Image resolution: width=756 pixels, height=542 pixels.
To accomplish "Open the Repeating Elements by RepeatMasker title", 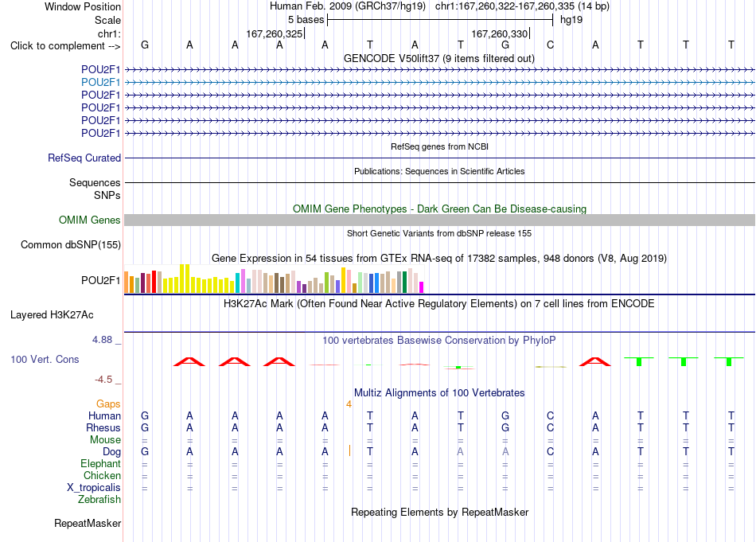I will pos(439,512).
